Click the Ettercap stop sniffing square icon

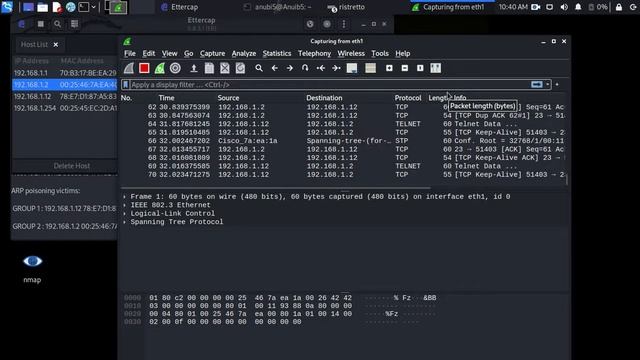coord(40,24)
